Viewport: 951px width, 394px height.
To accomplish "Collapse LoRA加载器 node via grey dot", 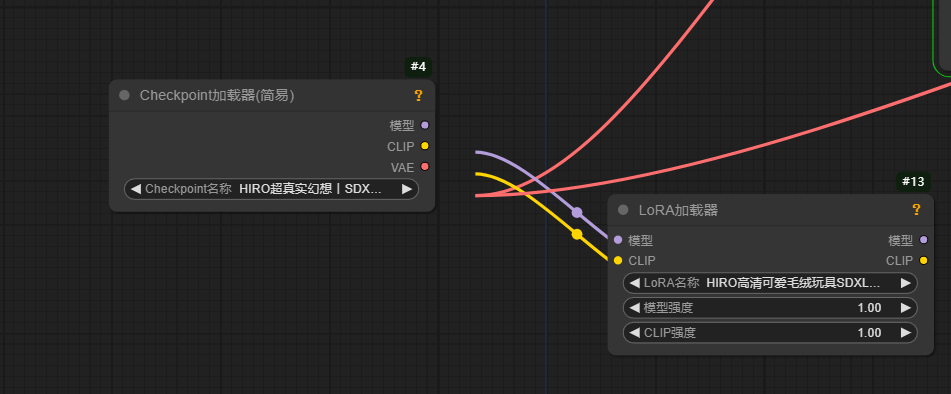I will 623,210.
